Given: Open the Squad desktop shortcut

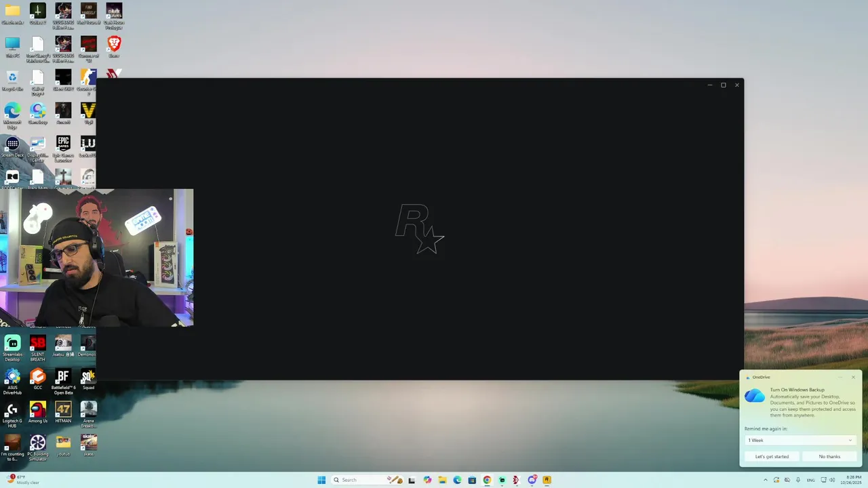Looking at the screenshot, I should point(88,379).
